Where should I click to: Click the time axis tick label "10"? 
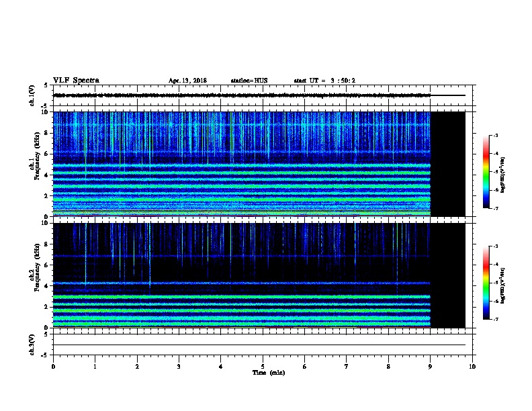click(472, 367)
